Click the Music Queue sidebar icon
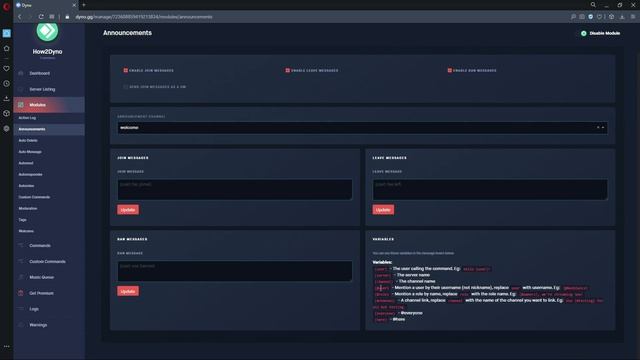 coord(21,277)
